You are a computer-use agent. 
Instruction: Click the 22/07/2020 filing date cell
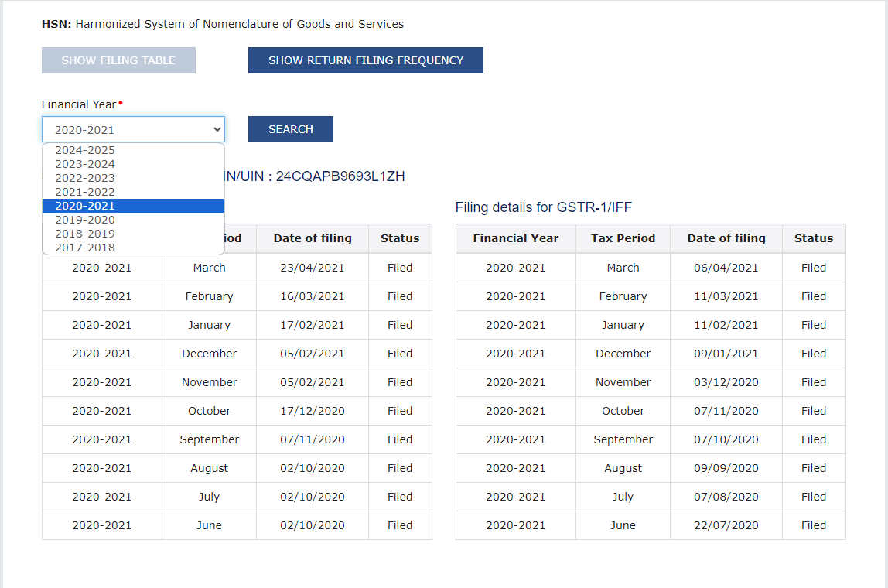(x=726, y=525)
